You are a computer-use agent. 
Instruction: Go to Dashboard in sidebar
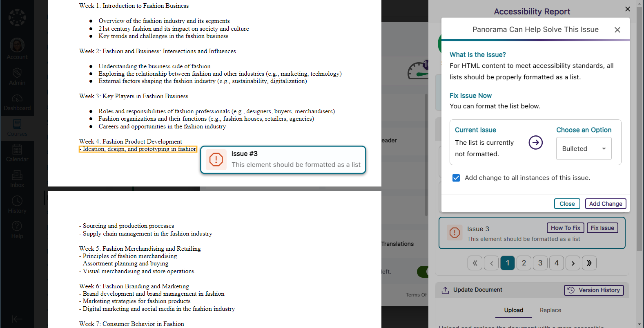[x=17, y=99]
